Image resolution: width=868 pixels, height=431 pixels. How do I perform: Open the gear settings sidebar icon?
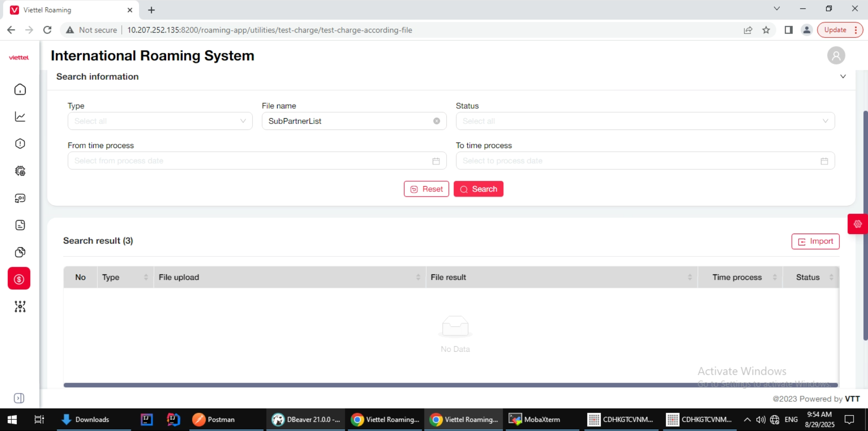[x=20, y=171]
